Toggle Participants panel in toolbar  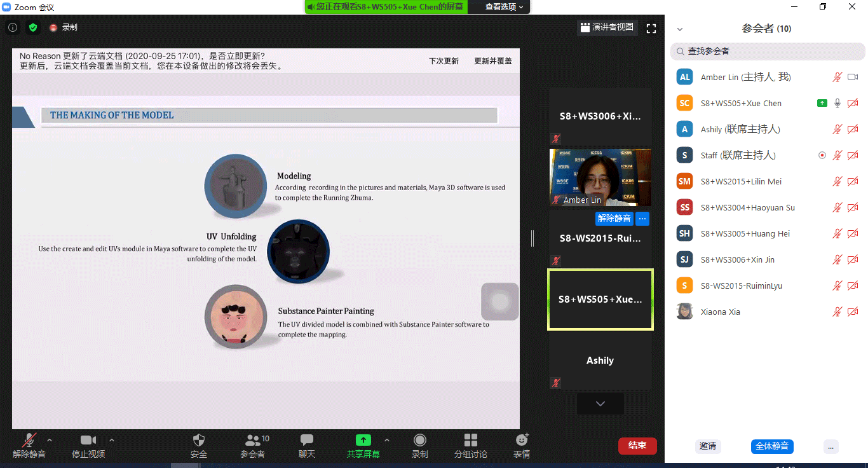pos(253,446)
